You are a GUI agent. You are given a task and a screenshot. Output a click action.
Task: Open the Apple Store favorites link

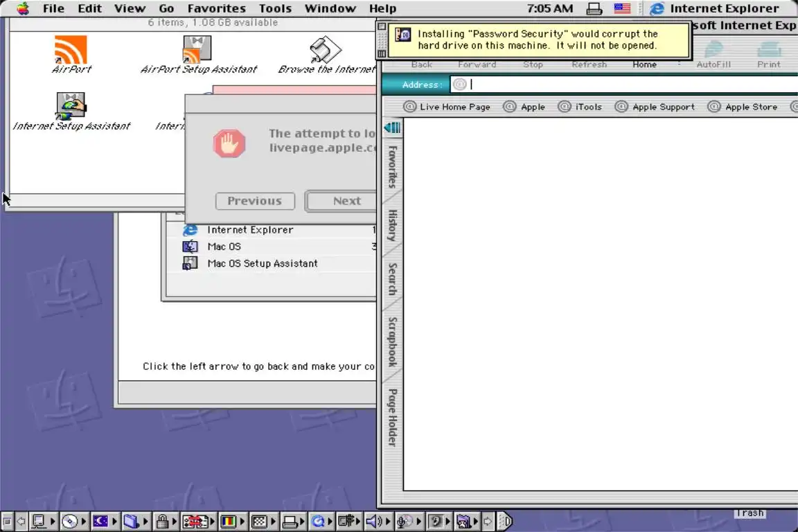[743, 107]
